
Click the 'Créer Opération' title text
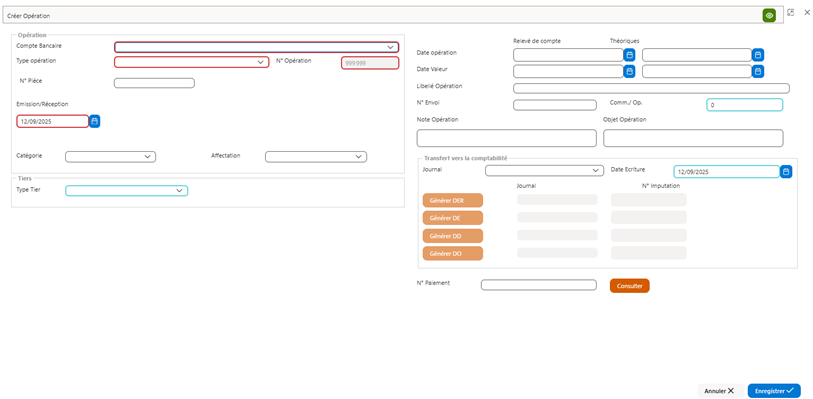[x=29, y=16]
